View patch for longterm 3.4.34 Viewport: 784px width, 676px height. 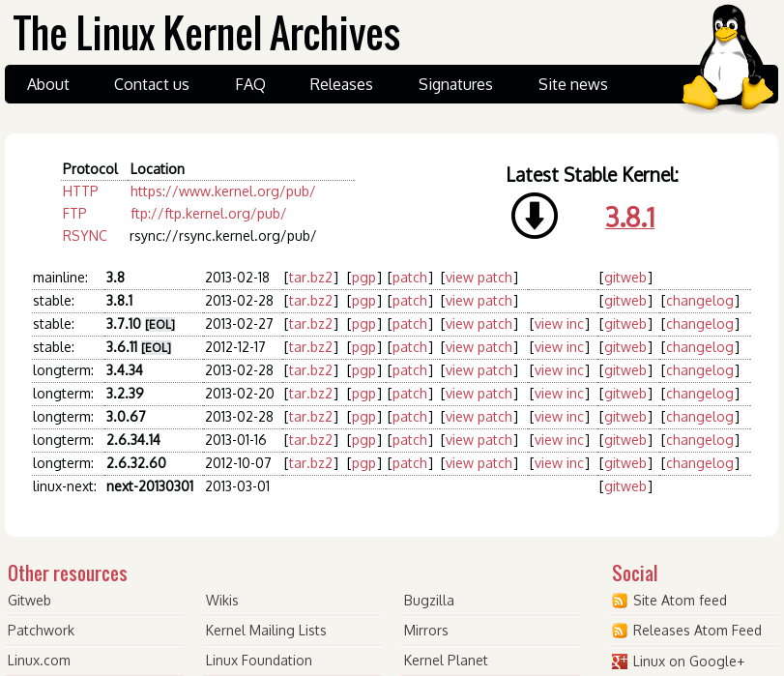tap(479, 370)
